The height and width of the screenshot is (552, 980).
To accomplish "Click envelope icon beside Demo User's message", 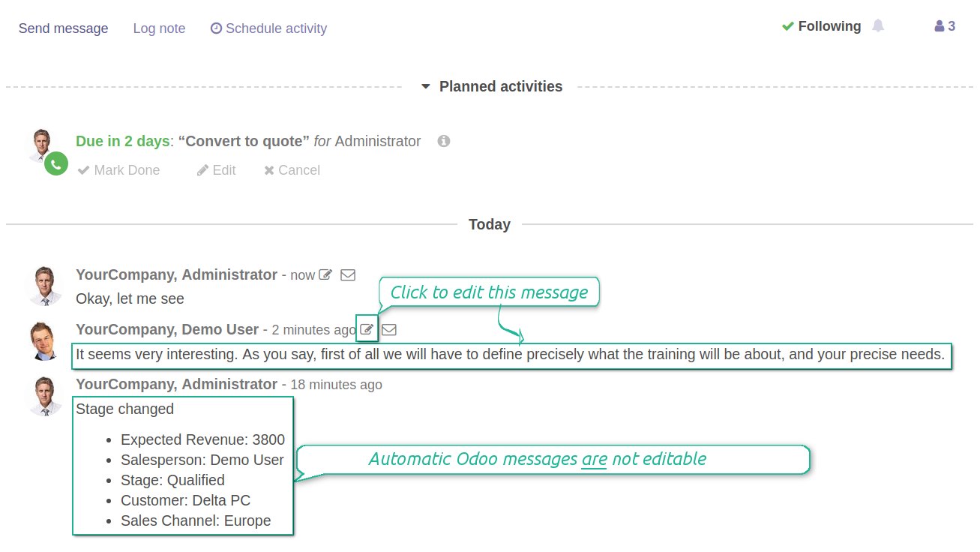I will pyautogui.click(x=389, y=329).
